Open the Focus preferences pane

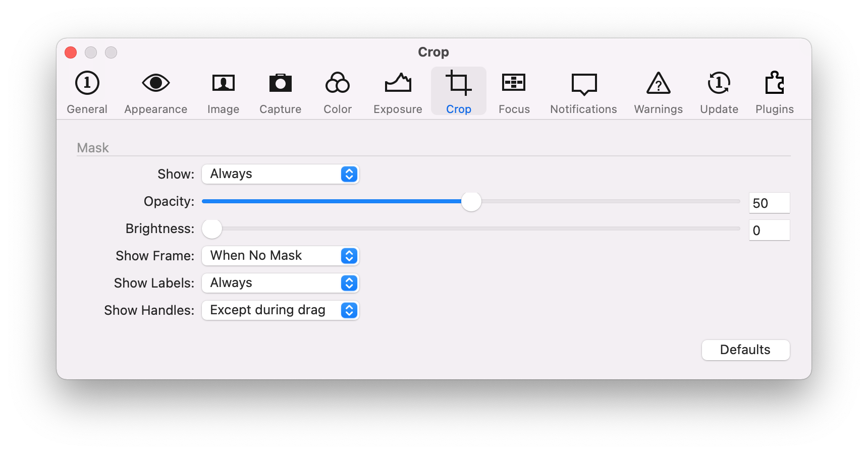pos(514,92)
